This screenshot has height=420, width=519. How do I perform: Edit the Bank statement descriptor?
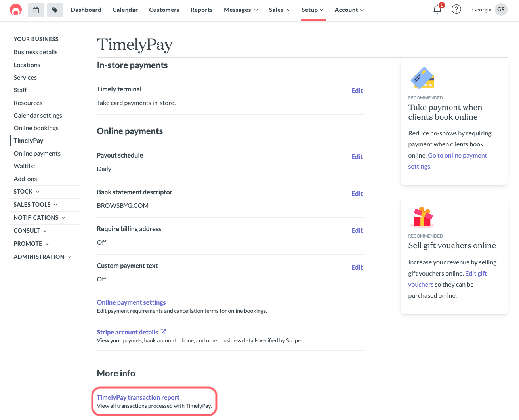pos(357,194)
